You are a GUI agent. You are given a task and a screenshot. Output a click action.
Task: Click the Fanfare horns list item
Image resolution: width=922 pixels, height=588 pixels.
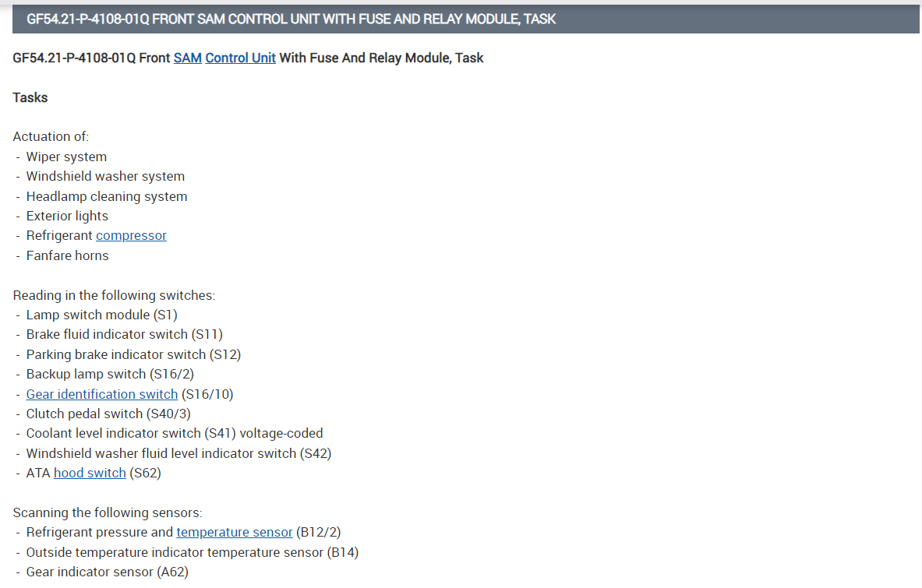67,255
